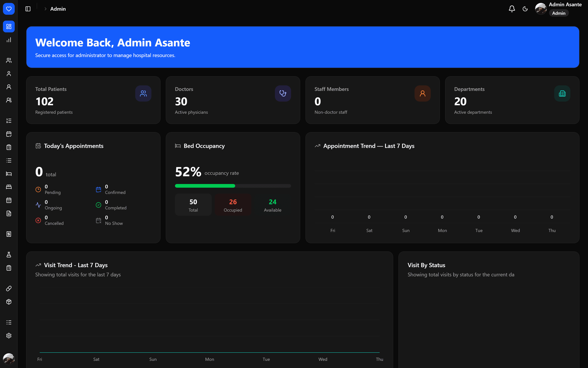Image resolution: width=588 pixels, height=368 pixels.
Task: Click the avatar at the sidebar bottom
Action: 9,359
